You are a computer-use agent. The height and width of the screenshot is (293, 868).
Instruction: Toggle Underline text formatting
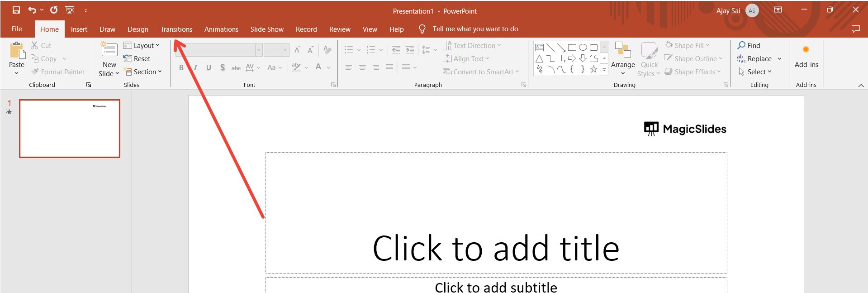coord(209,67)
